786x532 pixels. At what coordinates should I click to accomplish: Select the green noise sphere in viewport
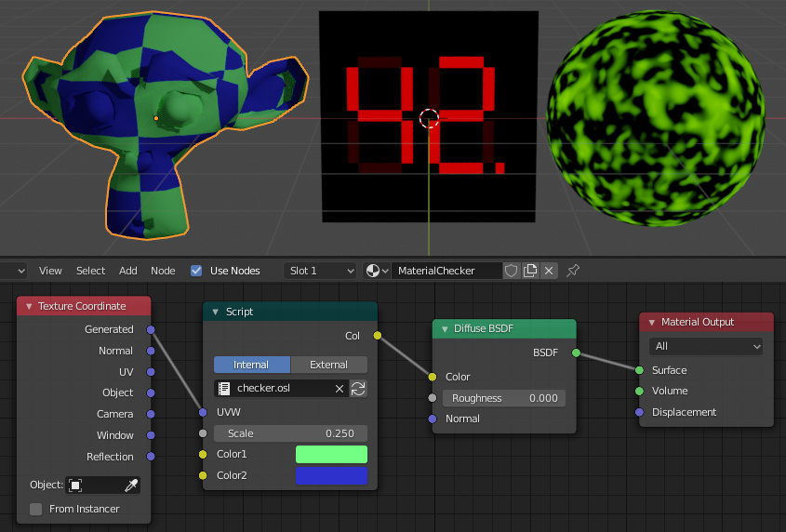656,119
